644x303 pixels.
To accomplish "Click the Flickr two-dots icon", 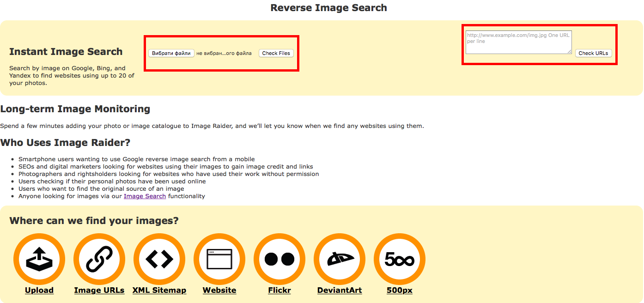I will pyautogui.click(x=279, y=259).
